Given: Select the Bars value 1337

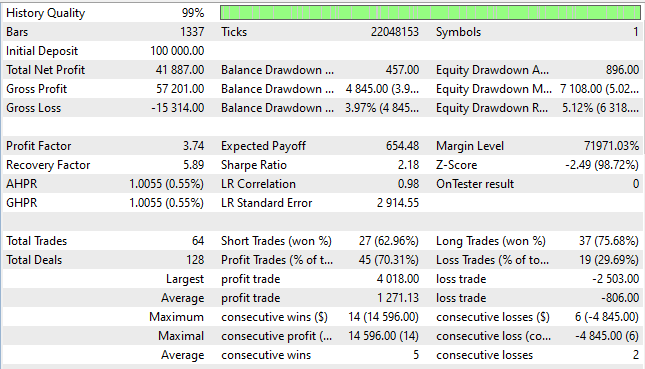Looking at the screenshot, I should tap(192, 32).
